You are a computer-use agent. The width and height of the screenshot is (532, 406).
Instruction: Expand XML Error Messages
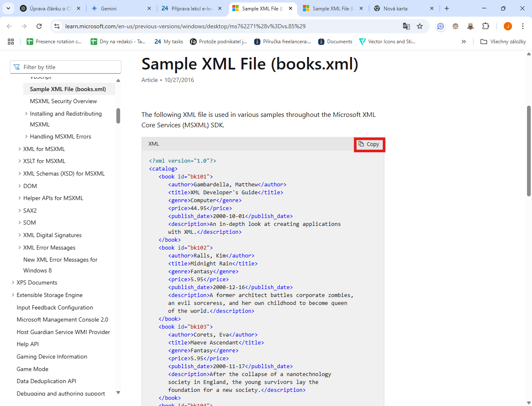(20, 248)
